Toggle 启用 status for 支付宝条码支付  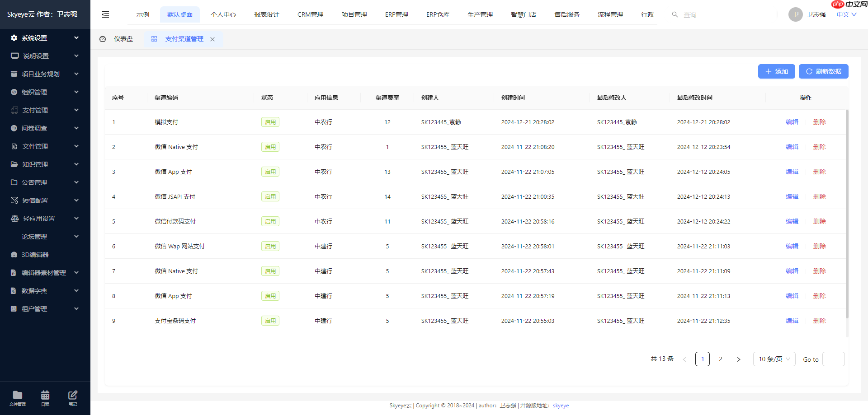pyautogui.click(x=270, y=321)
